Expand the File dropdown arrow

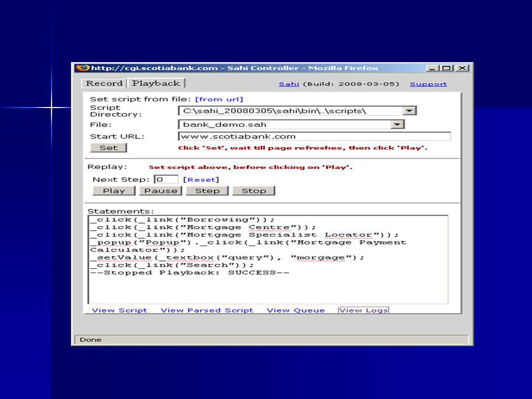pos(397,125)
